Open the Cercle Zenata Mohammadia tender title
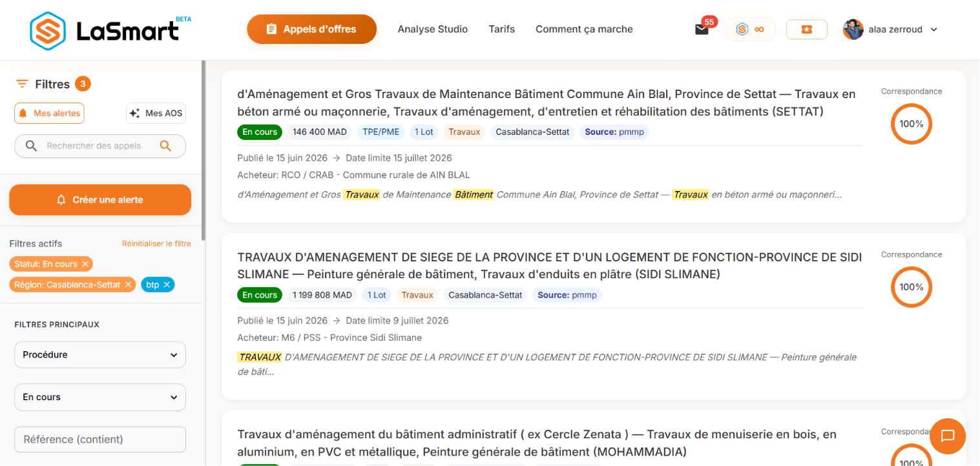The image size is (980, 466). click(x=537, y=443)
